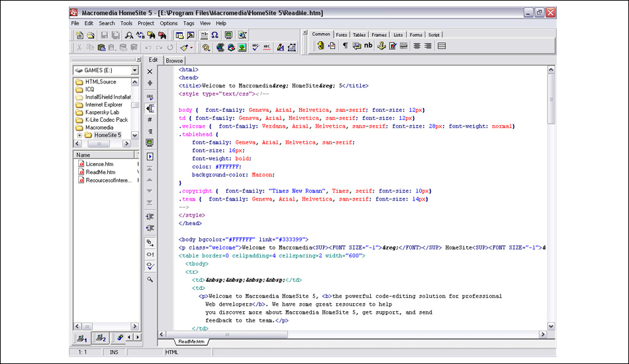The width and height of the screenshot is (629, 364).
Task: Open a file using the Open folder icon
Action: (x=91, y=35)
